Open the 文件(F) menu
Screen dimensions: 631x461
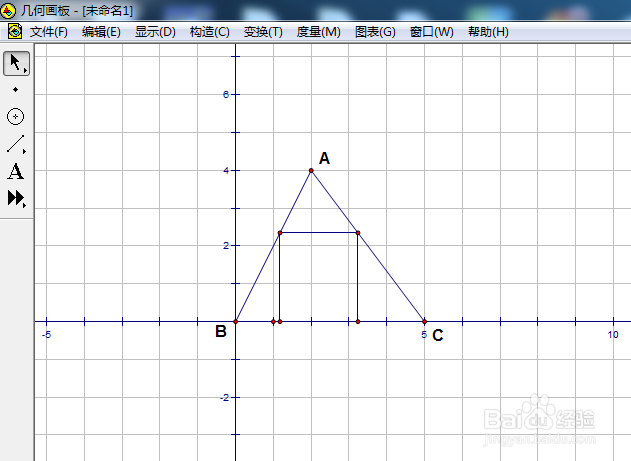48,32
